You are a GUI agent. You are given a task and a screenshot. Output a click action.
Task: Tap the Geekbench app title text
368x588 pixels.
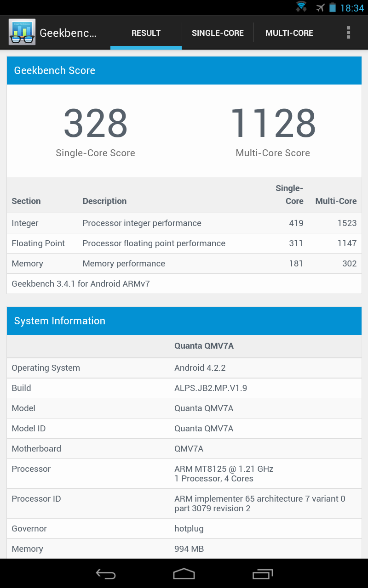tap(68, 33)
